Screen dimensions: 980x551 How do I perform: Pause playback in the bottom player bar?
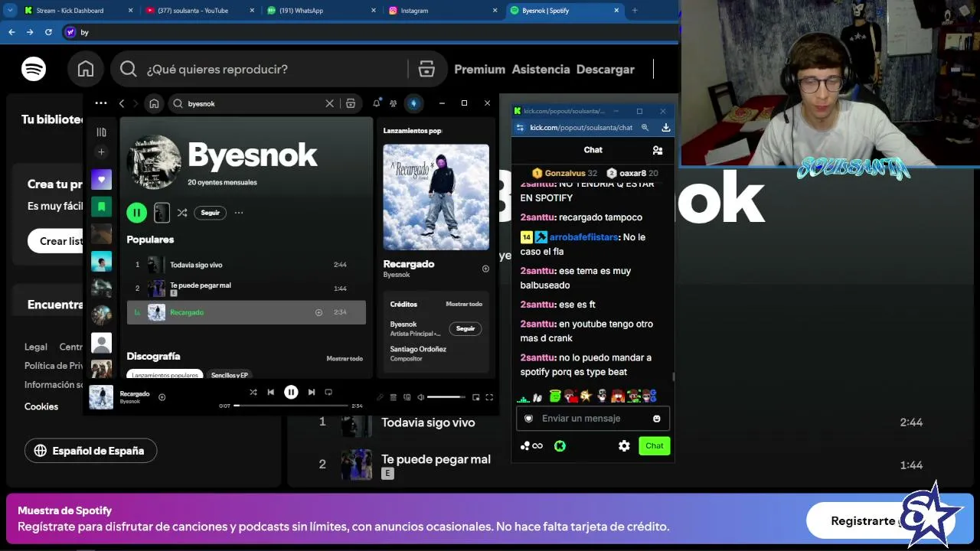tap(291, 393)
